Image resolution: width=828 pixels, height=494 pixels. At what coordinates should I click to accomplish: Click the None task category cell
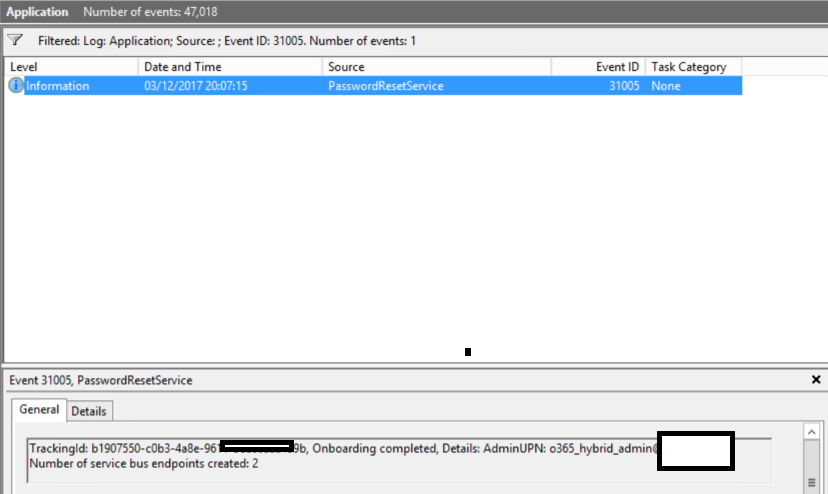[665, 86]
